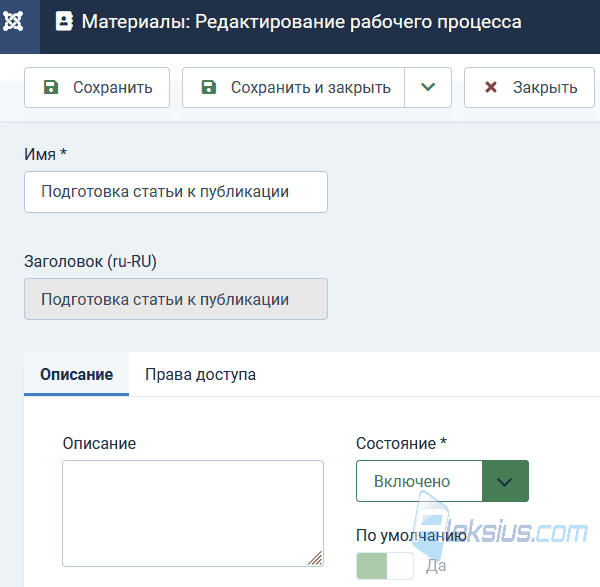Open the Права доступа tab

(x=201, y=374)
